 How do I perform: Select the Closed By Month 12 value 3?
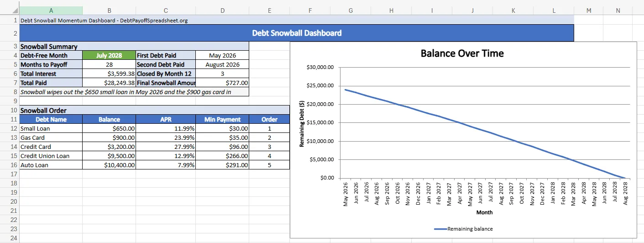pos(222,74)
